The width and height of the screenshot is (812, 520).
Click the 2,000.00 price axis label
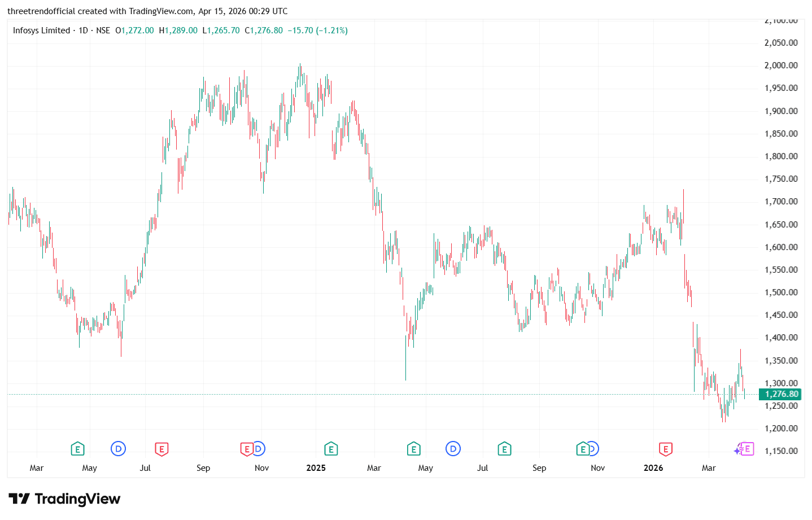point(781,65)
